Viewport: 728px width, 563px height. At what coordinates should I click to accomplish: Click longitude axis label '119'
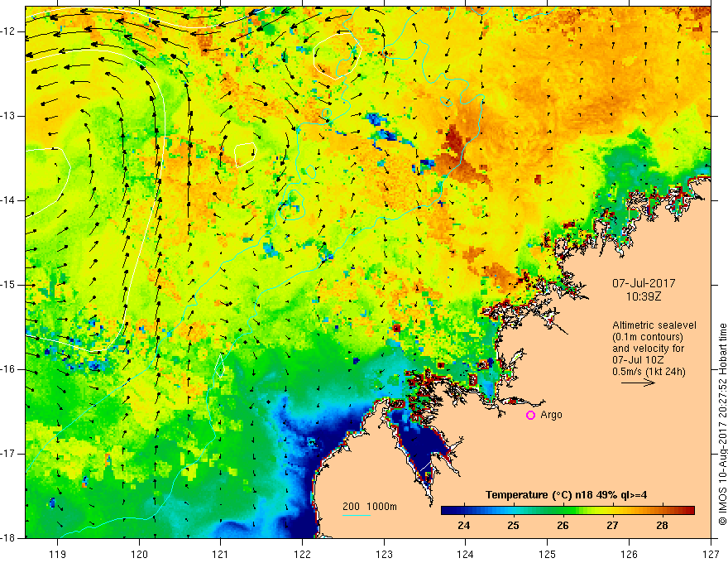58,554
